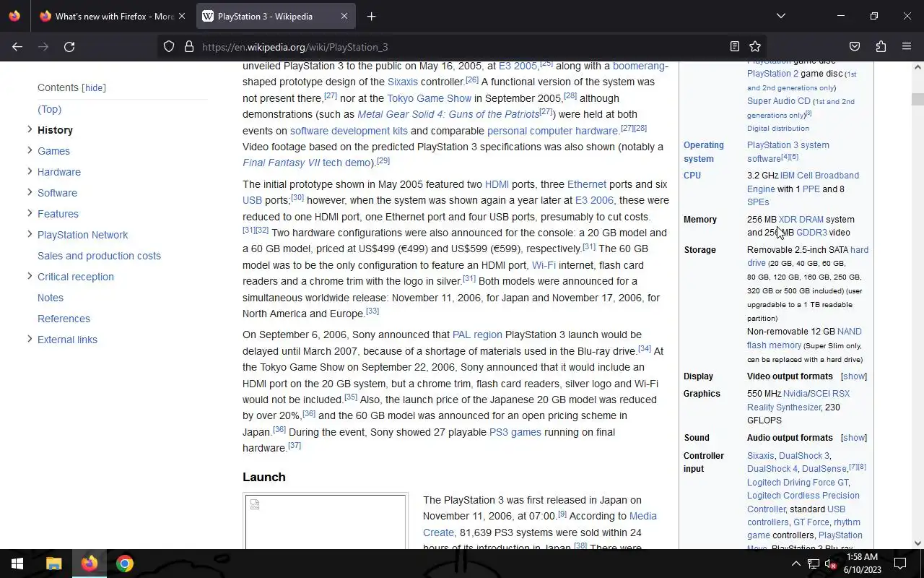924x578 pixels.
Task: Jump to the References section
Action: (x=64, y=319)
